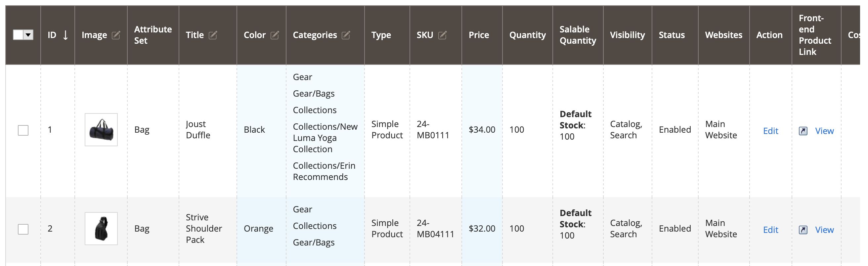Click the pencil icon next to Image header
The height and width of the screenshot is (266, 868).
point(115,35)
